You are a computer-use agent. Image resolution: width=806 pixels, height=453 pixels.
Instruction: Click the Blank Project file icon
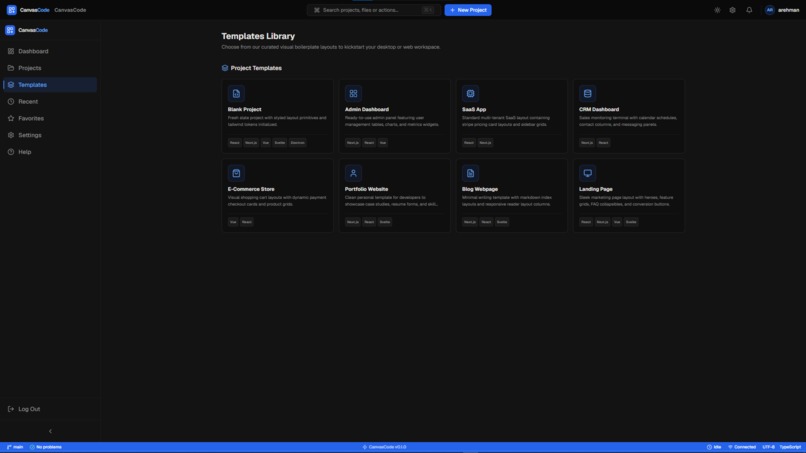point(236,94)
